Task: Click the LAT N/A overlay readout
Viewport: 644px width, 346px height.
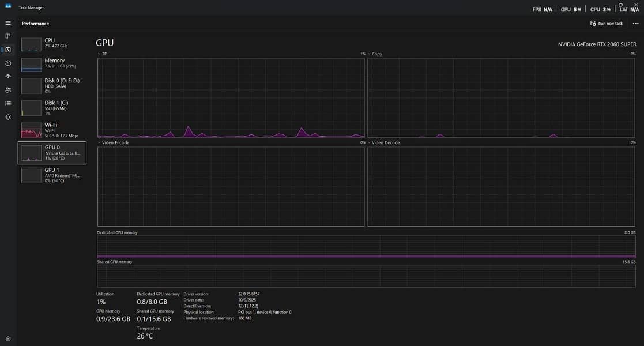Action: (x=629, y=9)
